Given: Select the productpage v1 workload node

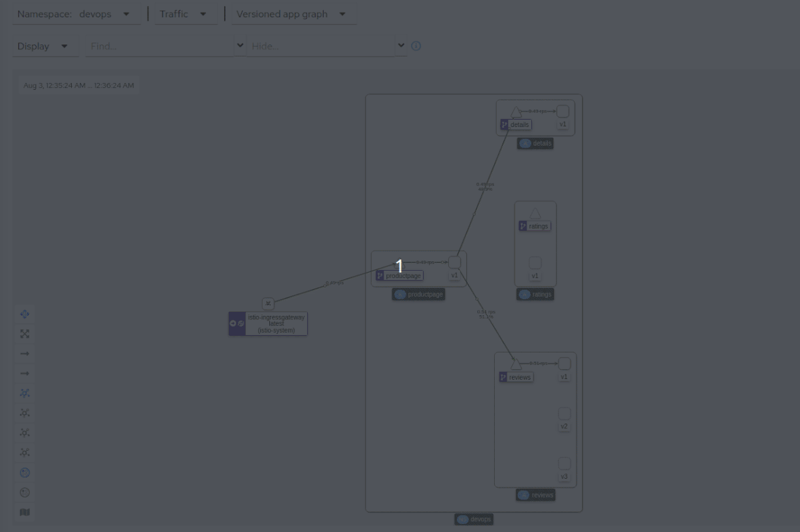Looking at the screenshot, I should tap(454, 262).
